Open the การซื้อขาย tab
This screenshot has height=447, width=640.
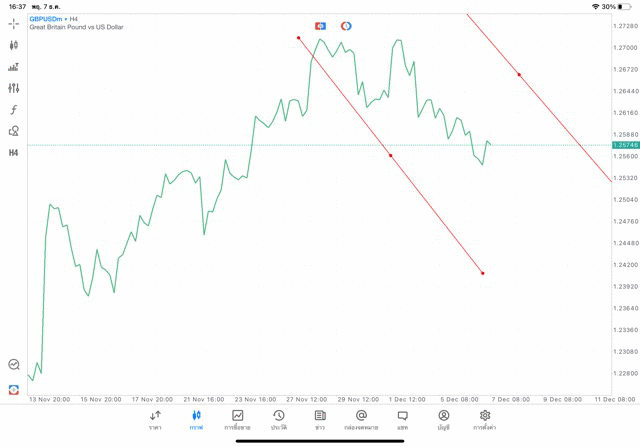pos(237,420)
